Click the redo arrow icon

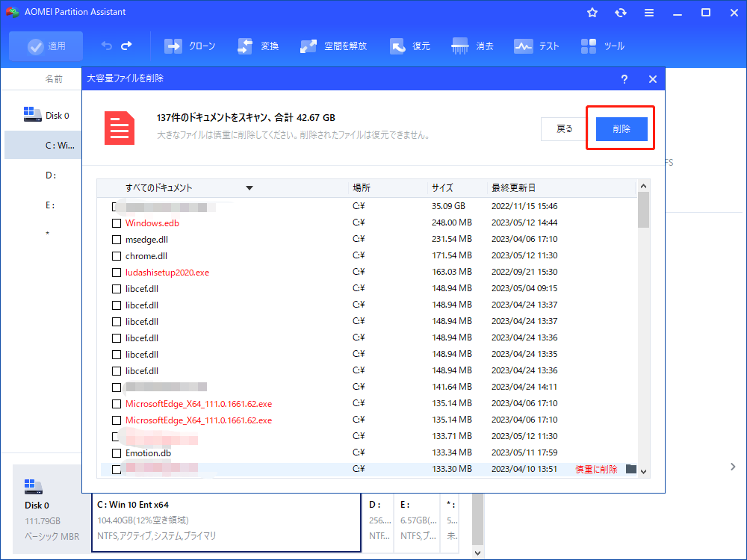pyautogui.click(x=126, y=46)
